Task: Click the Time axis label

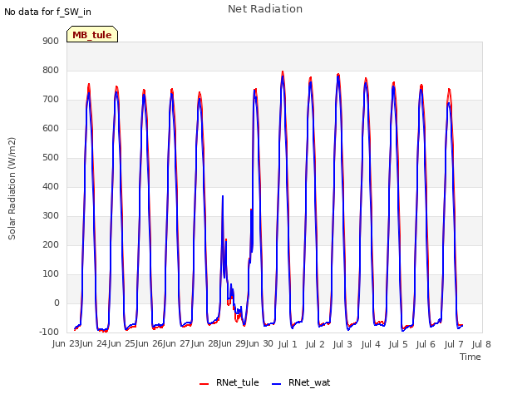Action: 470,357
